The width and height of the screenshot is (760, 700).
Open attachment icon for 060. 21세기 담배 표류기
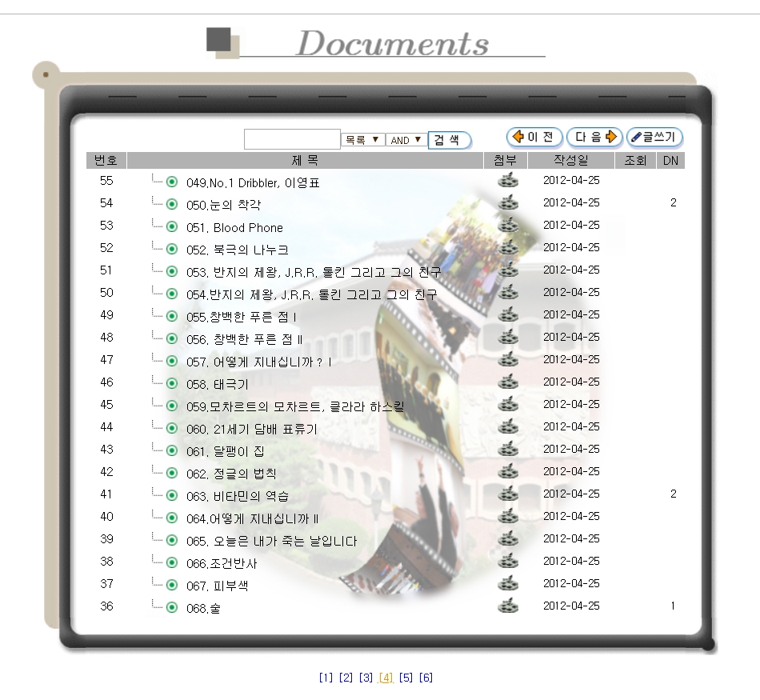[508, 426]
